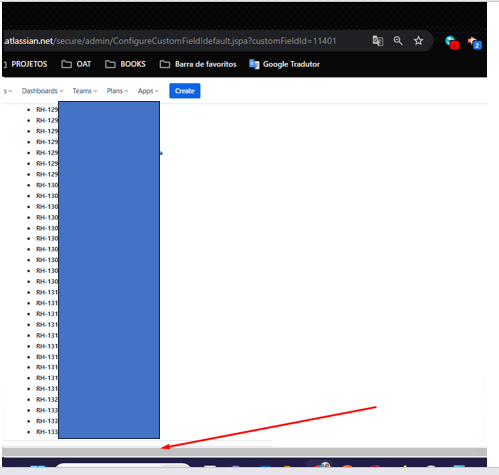Click the blue Create button
Screen dimensions: 499x475
185,91
